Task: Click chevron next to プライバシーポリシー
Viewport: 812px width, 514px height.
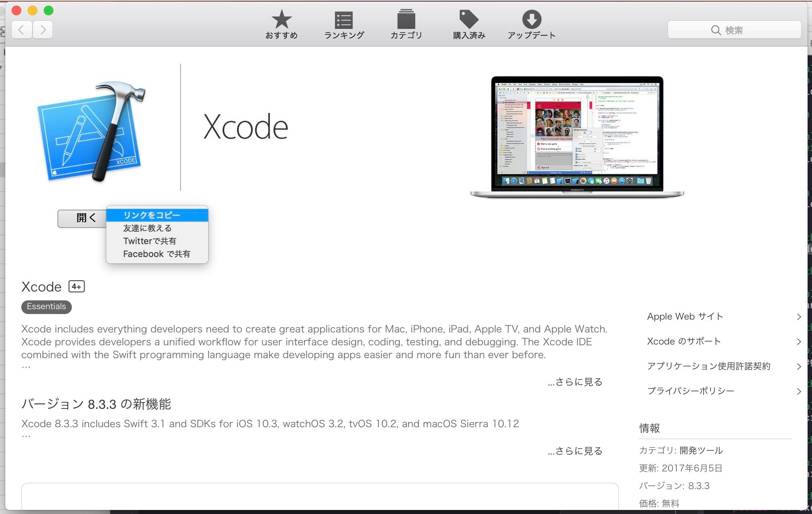Action: [799, 392]
